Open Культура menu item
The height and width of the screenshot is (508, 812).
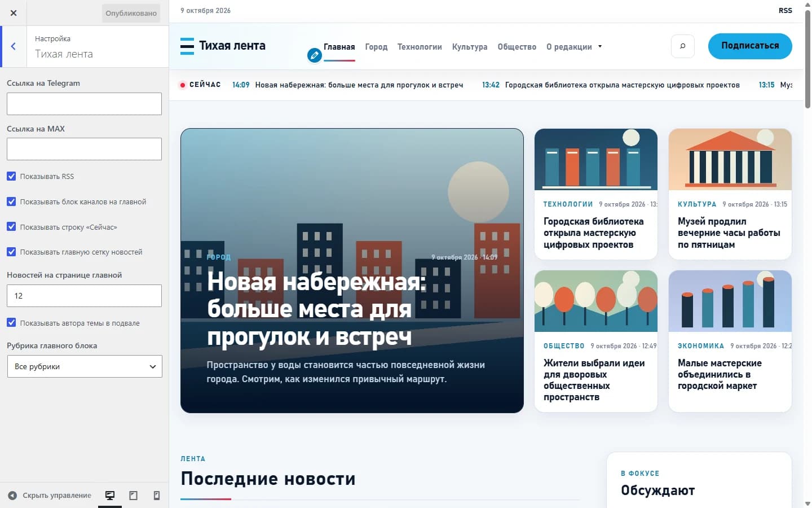470,47
